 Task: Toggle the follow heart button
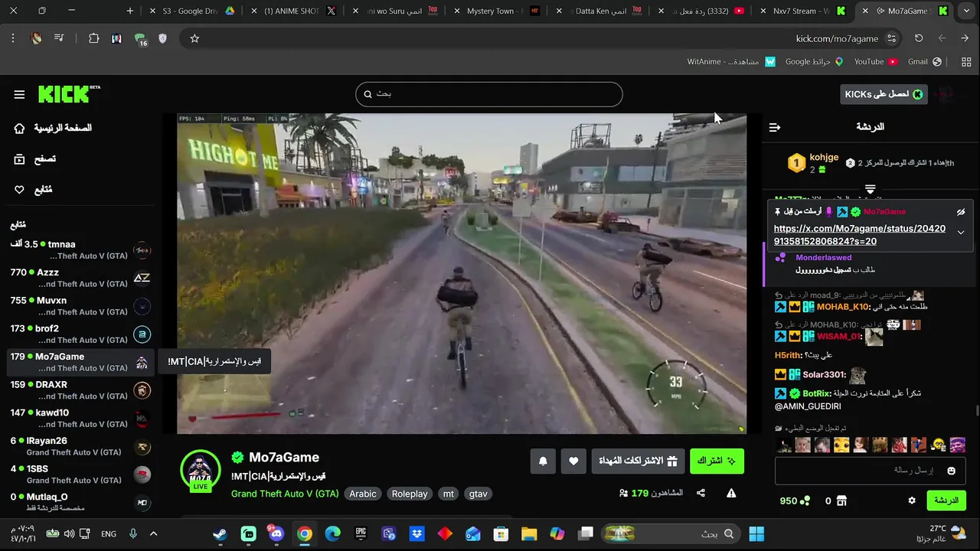(x=573, y=461)
